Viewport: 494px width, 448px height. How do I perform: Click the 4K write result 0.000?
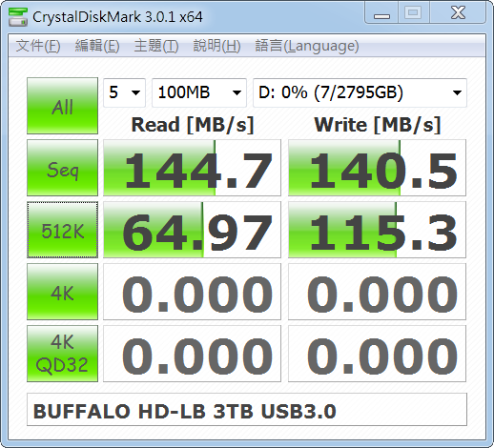[377, 292]
